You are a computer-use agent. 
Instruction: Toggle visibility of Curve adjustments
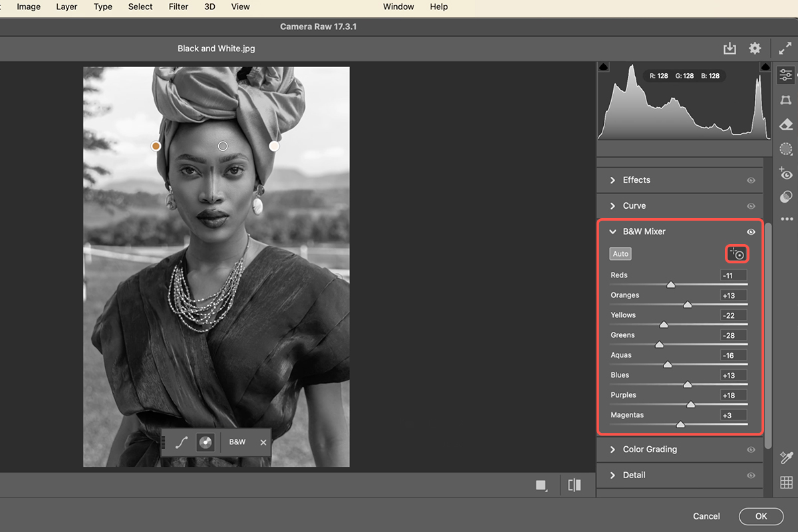tap(751, 206)
